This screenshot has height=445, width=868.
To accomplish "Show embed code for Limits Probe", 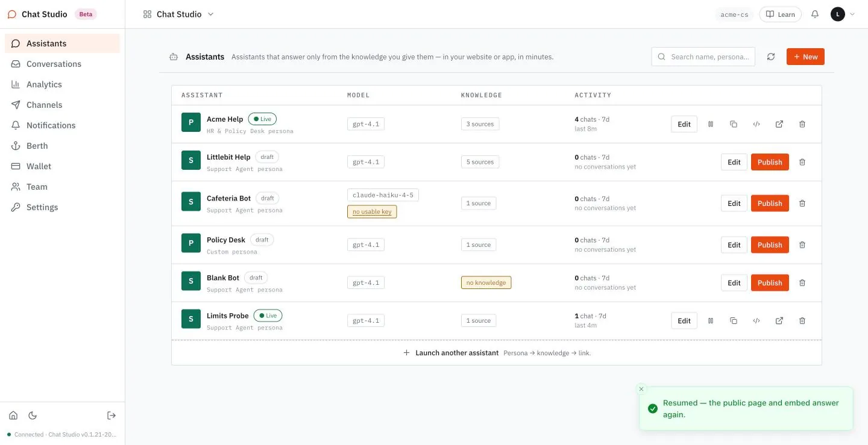I will pyautogui.click(x=756, y=321).
